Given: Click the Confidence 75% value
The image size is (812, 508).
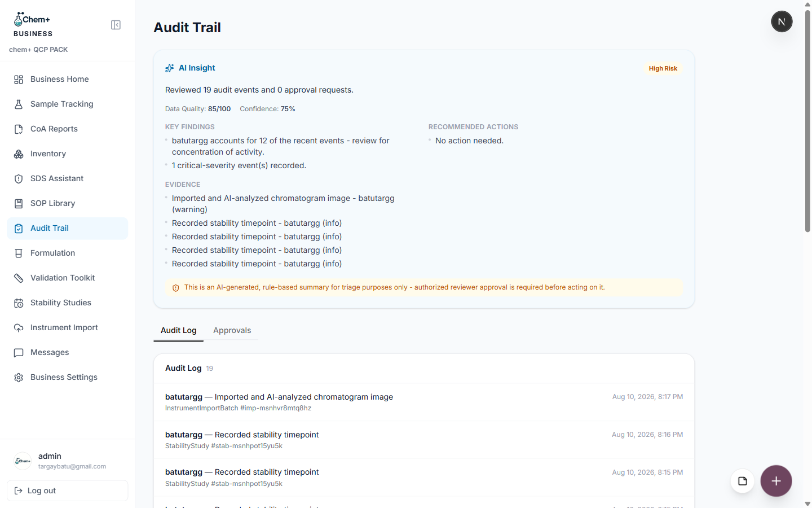Looking at the screenshot, I should point(288,109).
